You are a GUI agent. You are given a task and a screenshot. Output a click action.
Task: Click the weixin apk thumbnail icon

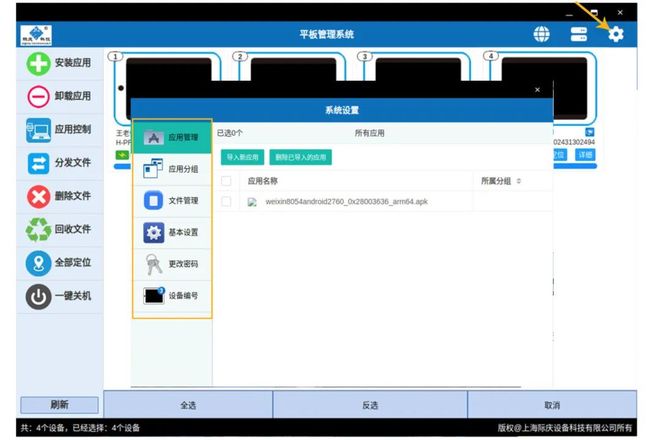(x=252, y=202)
